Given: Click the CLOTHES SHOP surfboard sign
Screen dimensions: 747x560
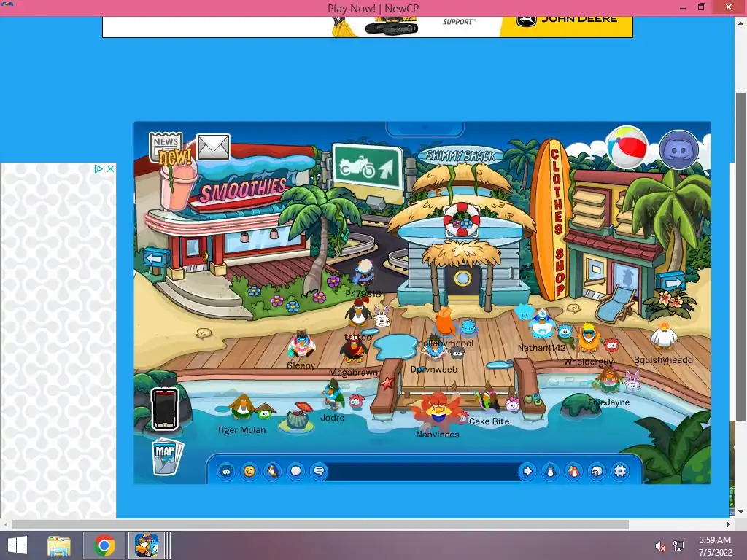Looking at the screenshot, I should pyautogui.click(x=554, y=219).
